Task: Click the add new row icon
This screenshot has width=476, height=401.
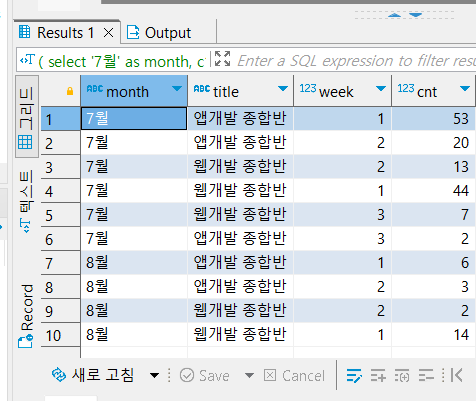Action: point(378,376)
